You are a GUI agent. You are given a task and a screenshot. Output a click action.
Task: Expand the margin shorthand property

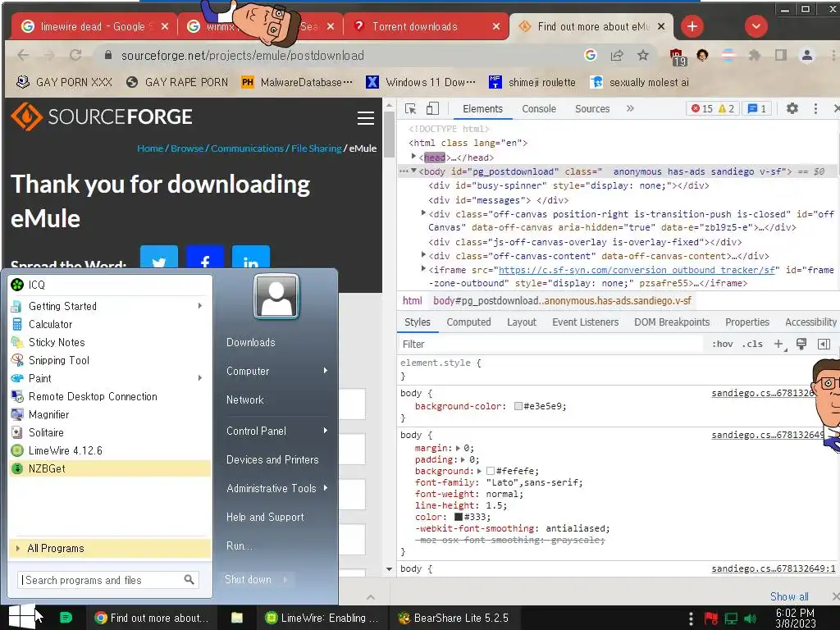(458, 448)
